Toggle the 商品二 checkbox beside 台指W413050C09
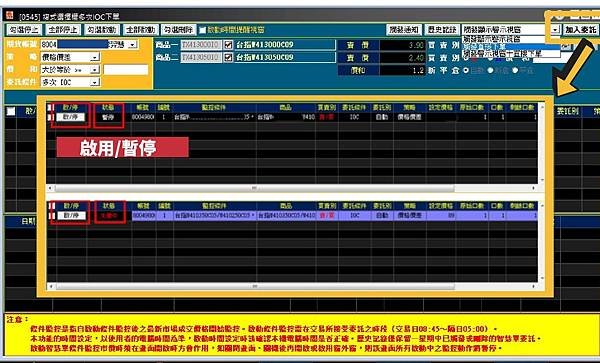Screen dimensions: 600x363 pos(228,57)
